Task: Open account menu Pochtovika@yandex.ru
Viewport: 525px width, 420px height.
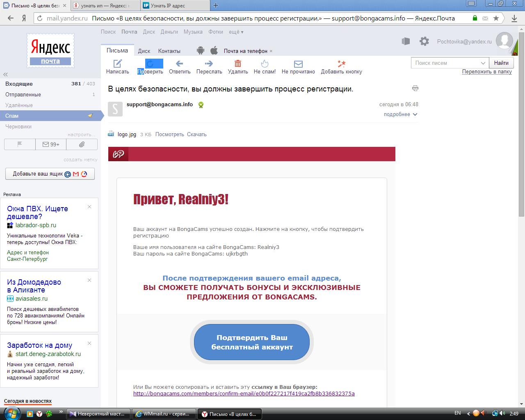Action: [x=464, y=41]
